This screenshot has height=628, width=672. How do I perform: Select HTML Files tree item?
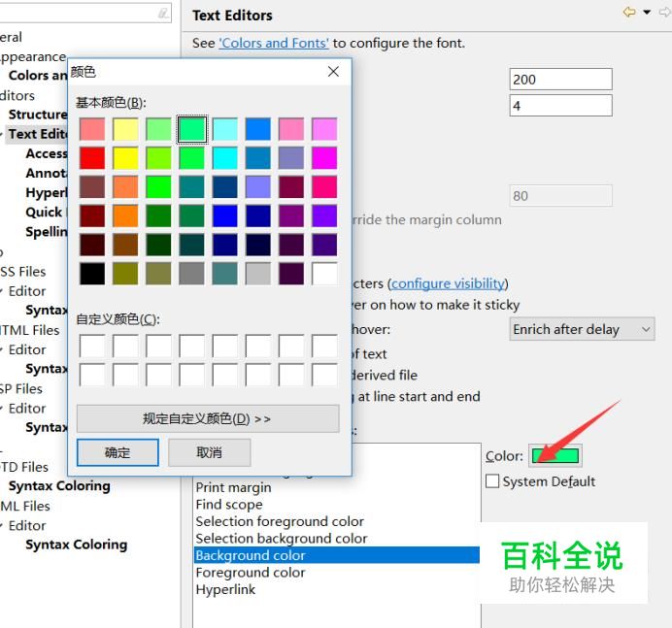[x=29, y=330]
